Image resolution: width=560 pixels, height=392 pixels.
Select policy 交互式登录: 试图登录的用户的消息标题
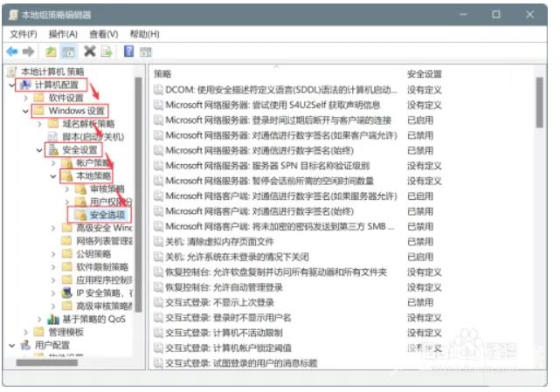pyautogui.click(x=241, y=363)
